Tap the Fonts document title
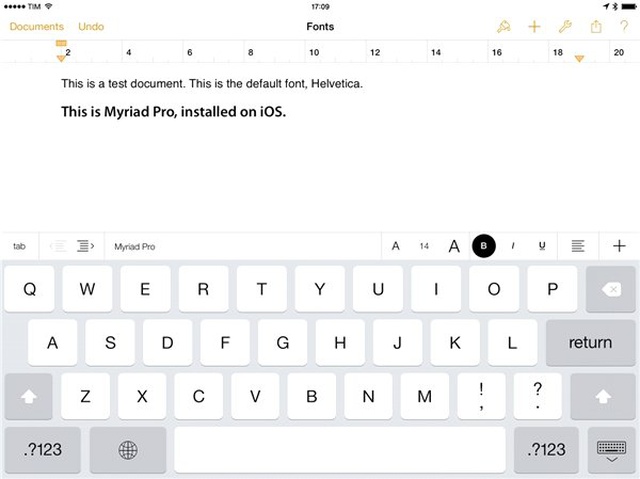The image size is (640, 479). (320, 27)
